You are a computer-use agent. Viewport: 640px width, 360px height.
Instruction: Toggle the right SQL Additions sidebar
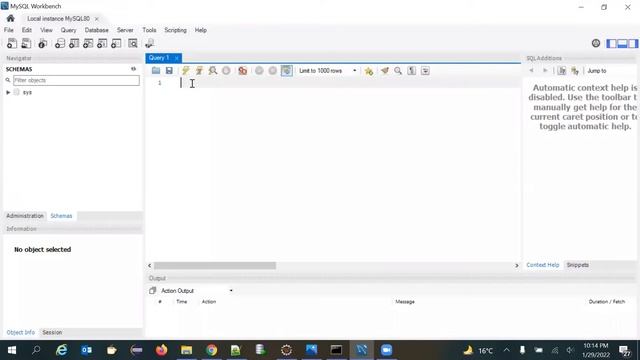pyautogui.click(x=633, y=43)
